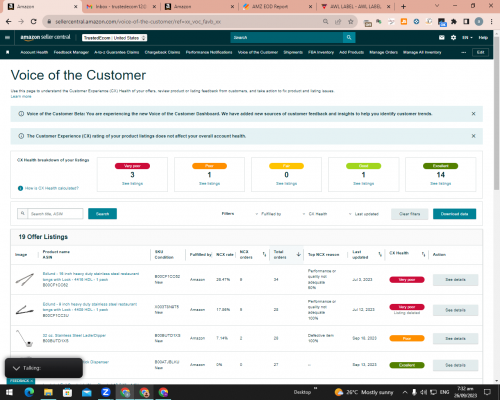The height and width of the screenshot is (400, 500).
Task: Click the teal Search button next to ASIN field
Action: (x=102, y=214)
